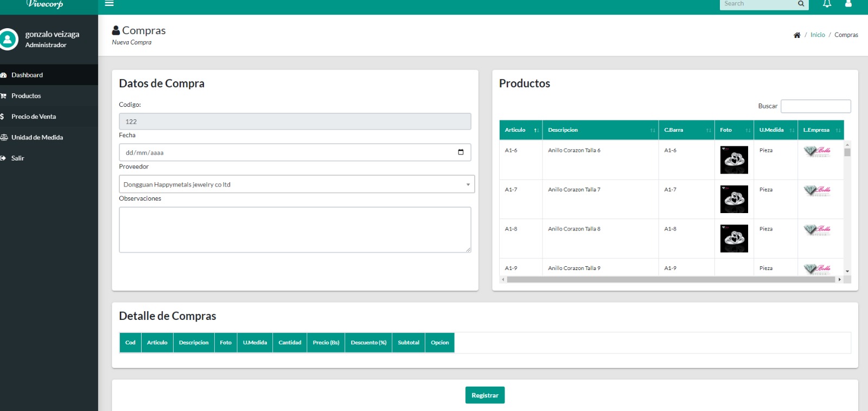Select Unidad de Medida in sidebar
The width and height of the screenshot is (868, 411).
point(37,138)
